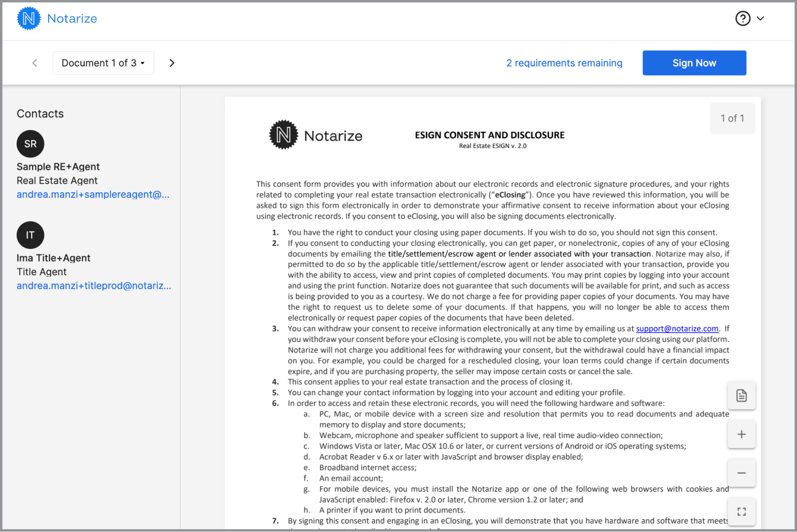797x532 pixels.
Task: Click the Notarize wordmark in header
Action: click(x=72, y=18)
